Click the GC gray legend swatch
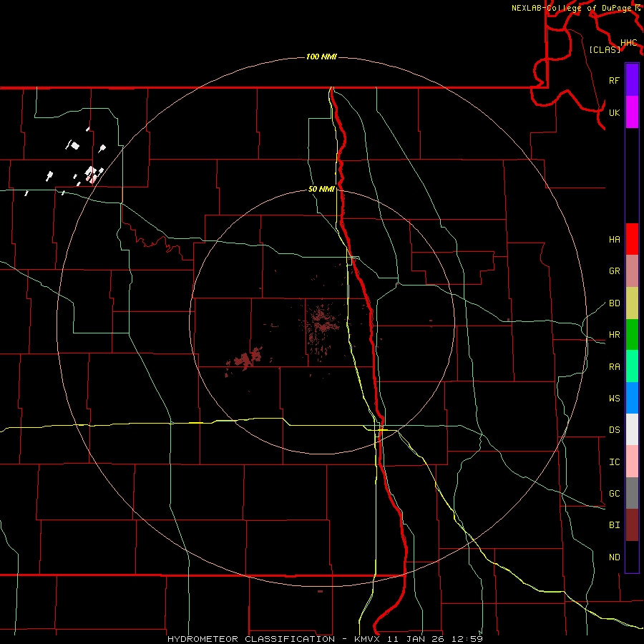This screenshot has width=644, height=644. point(632,493)
